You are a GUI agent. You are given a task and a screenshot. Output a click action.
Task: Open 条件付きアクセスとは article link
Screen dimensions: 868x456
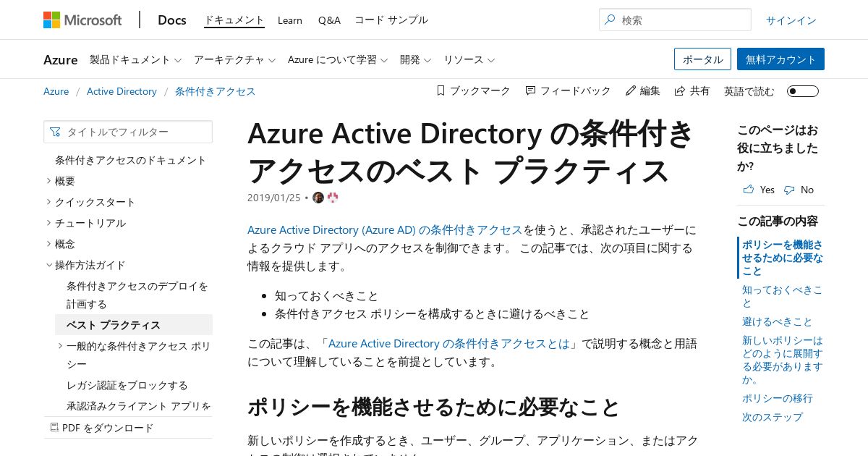449,343
